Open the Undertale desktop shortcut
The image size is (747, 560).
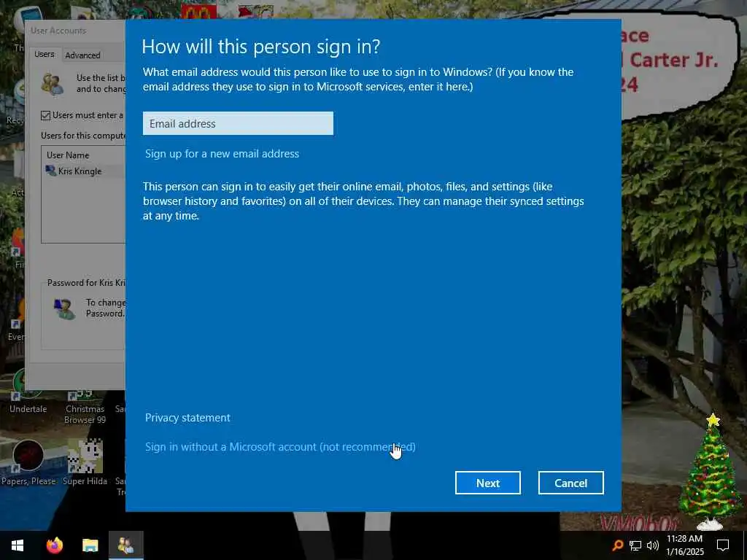coord(28,393)
